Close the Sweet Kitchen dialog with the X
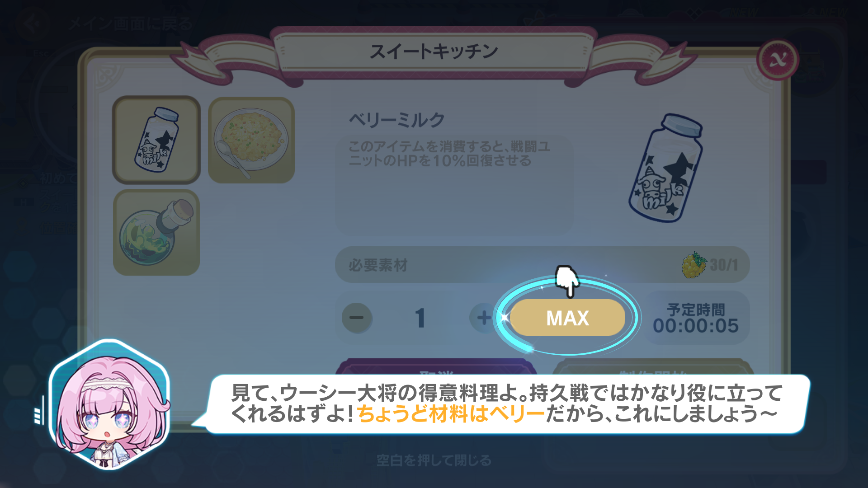 778,60
